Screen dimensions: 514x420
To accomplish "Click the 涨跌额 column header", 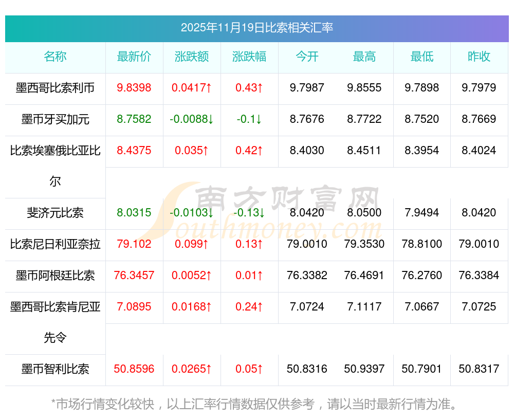I will 191,57.
